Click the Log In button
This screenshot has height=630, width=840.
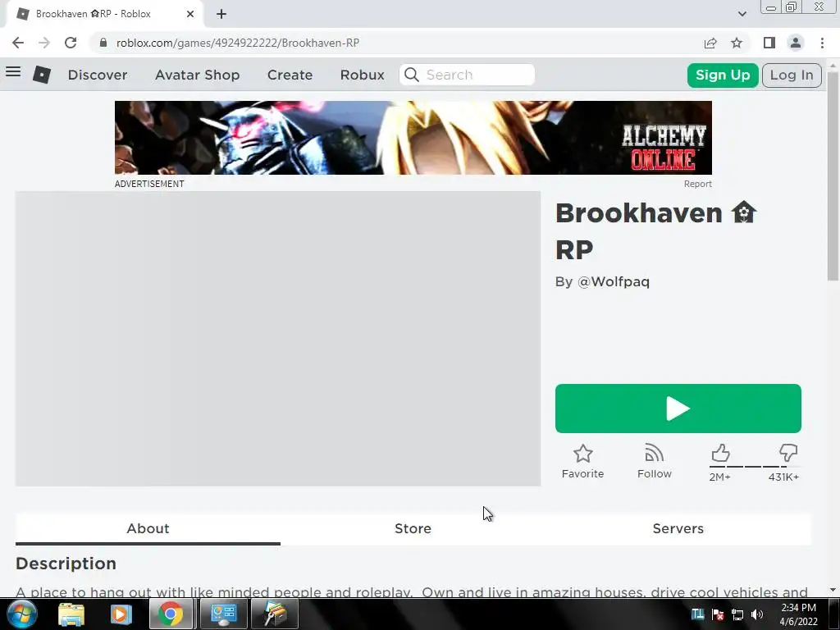[x=792, y=75]
